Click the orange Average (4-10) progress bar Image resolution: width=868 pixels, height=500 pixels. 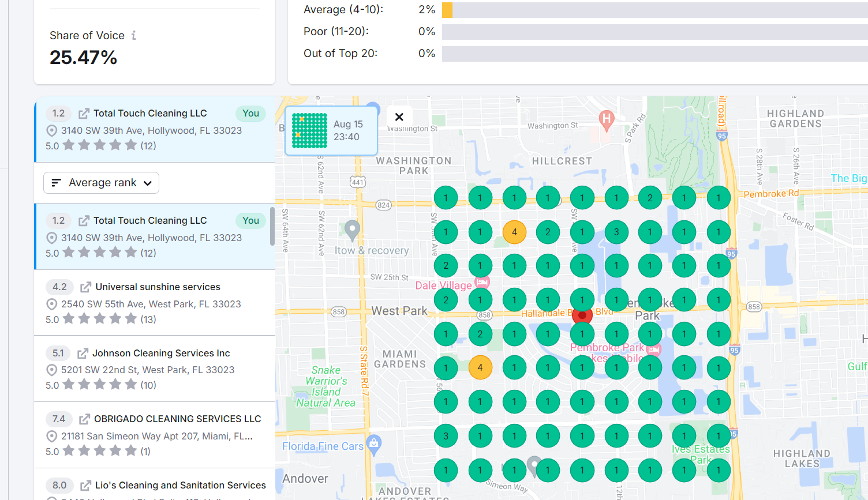point(447,10)
